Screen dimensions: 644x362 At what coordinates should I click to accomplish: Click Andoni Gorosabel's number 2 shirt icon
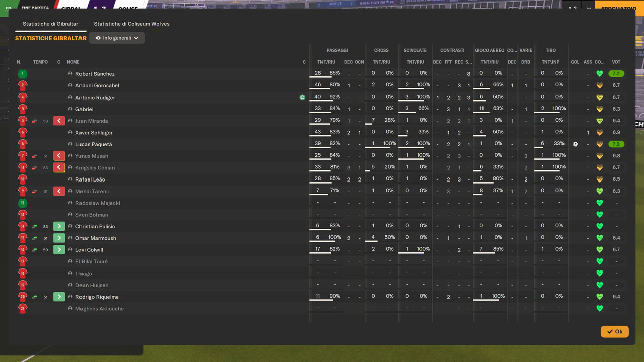(x=22, y=85)
